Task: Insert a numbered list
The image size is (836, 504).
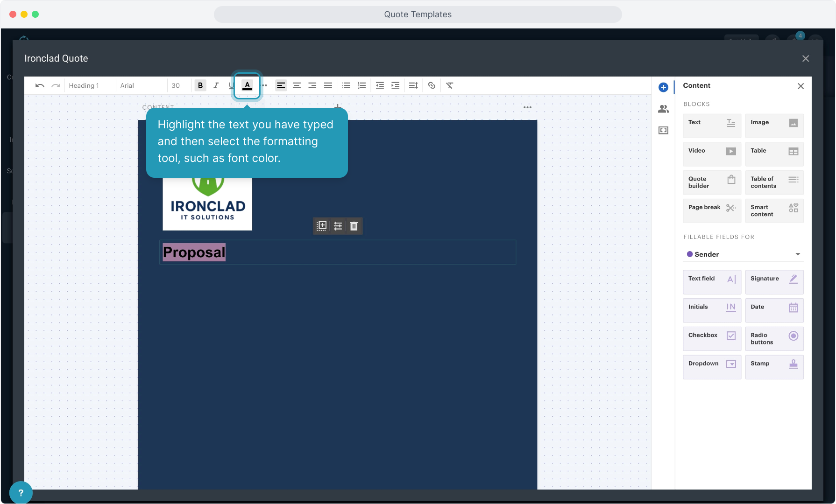Action: point(361,85)
